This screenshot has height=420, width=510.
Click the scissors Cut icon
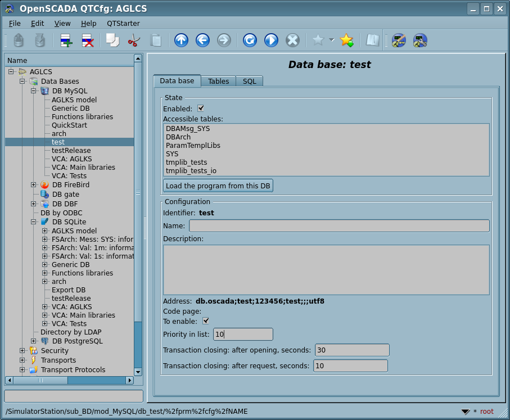click(x=134, y=40)
